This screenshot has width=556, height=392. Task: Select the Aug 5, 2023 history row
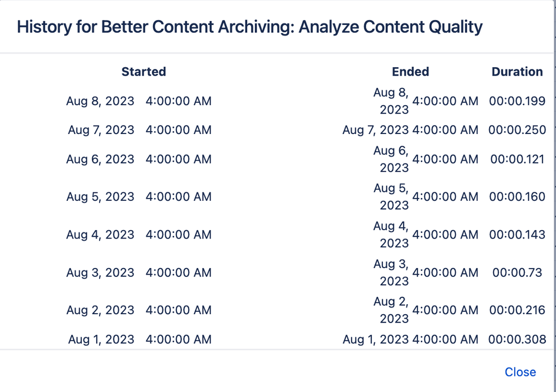[x=278, y=196]
